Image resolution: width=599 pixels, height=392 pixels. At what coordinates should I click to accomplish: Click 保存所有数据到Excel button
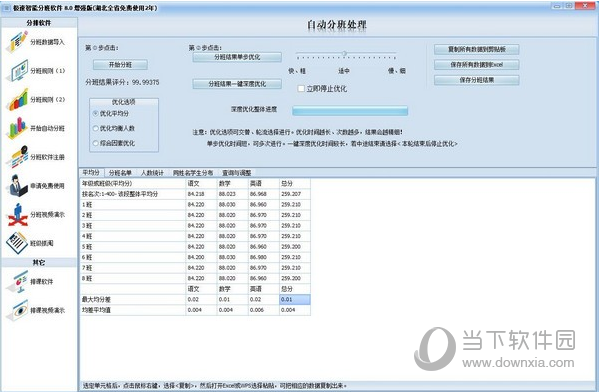pos(477,65)
